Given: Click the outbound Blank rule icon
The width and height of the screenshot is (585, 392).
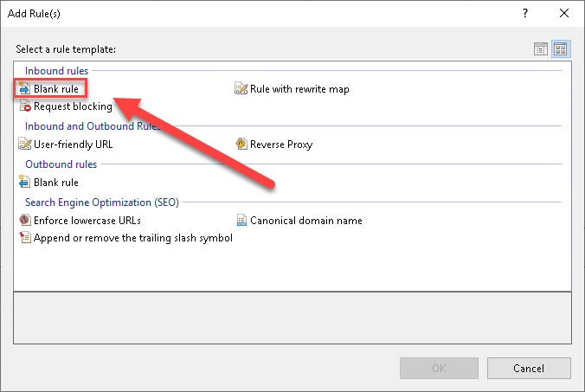Looking at the screenshot, I should (24, 183).
